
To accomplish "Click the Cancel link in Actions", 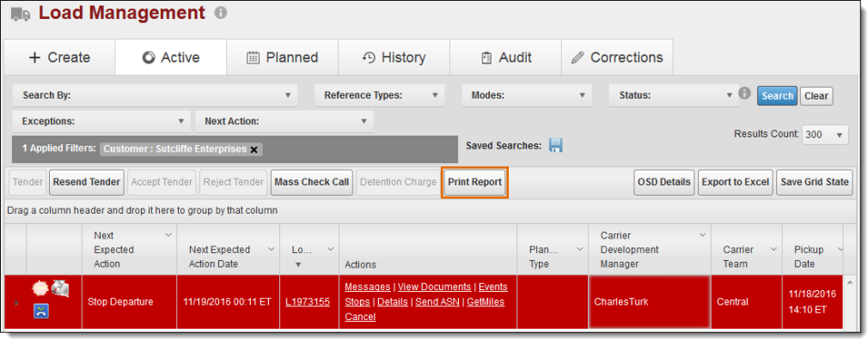I will click(x=360, y=317).
